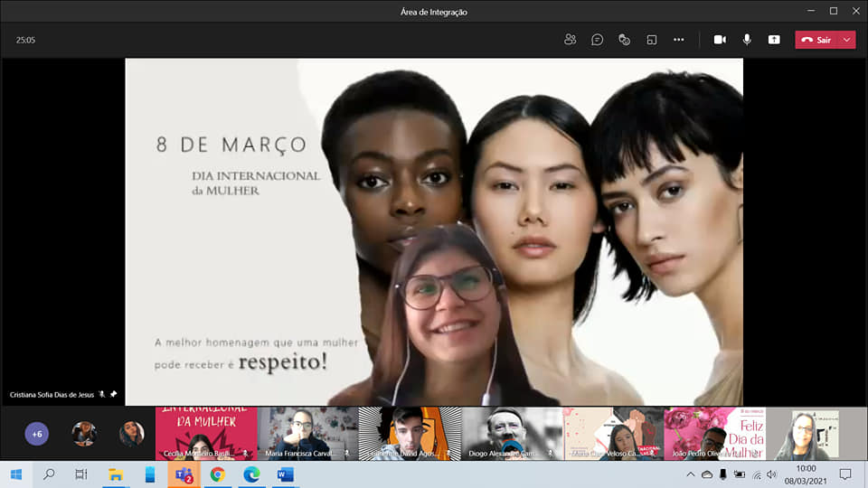Select Maria Francisca Carvalho's video thumbnail
Viewport: 868px width, 488px height.
coord(307,434)
